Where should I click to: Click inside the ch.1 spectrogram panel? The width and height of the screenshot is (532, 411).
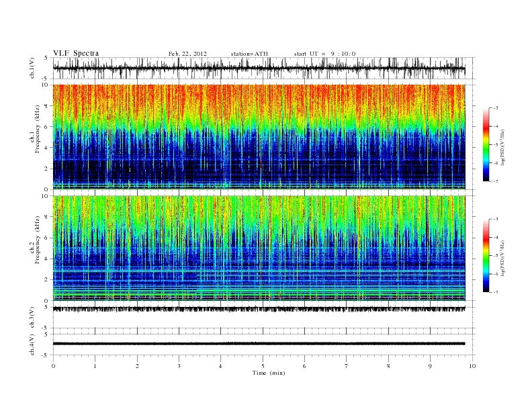[x=259, y=137]
